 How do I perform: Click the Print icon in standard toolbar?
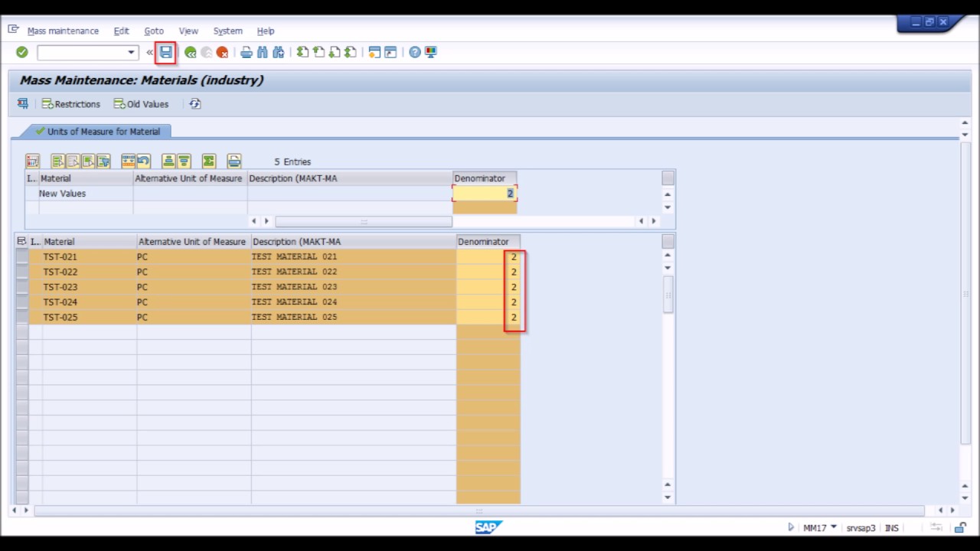pyautogui.click(x=247, y=52)
